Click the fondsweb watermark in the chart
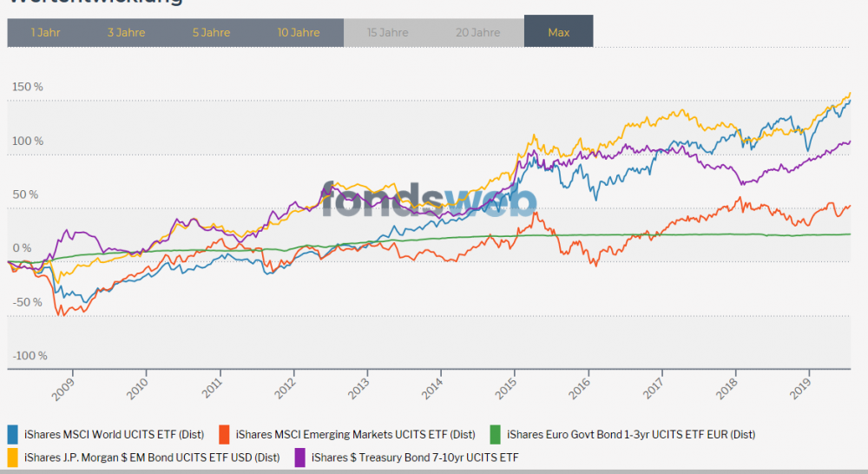The height and width of the screenshot is (474, 868). pos(430,201)
